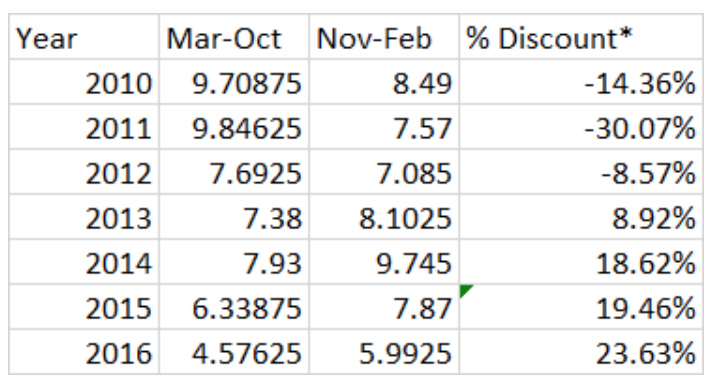Select the Year header cell

[84, 37]
